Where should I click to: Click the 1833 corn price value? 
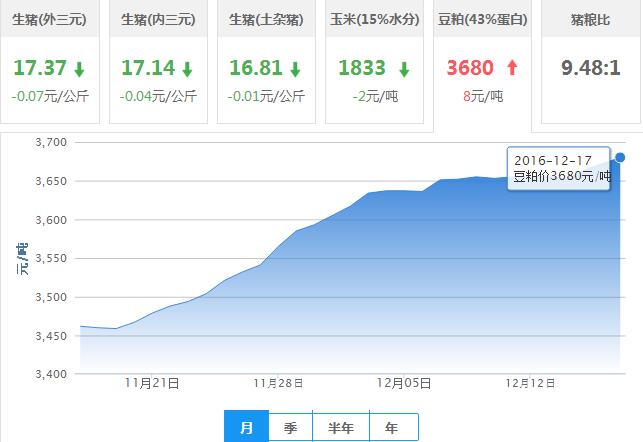click(x=362, y=68)
